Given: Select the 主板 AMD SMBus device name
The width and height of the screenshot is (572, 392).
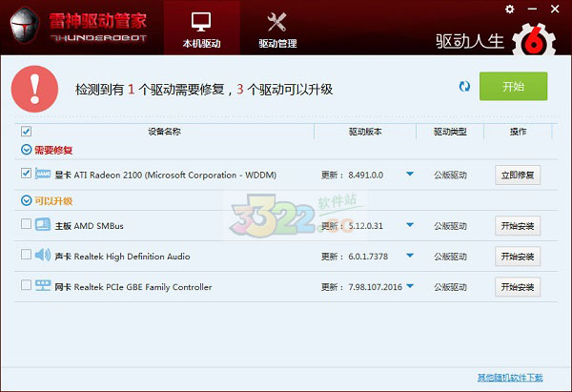Looking at the screenshot, I should [x=89, y=226].
